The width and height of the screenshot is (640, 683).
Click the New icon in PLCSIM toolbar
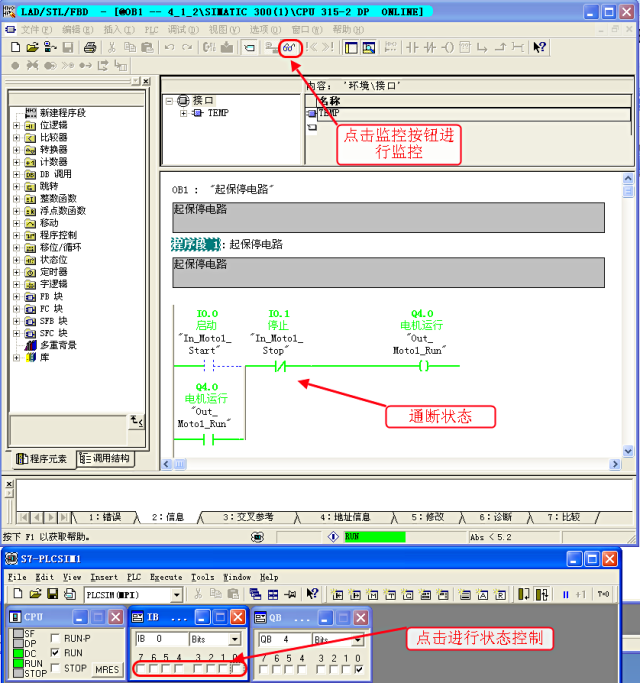coord(18,594)
